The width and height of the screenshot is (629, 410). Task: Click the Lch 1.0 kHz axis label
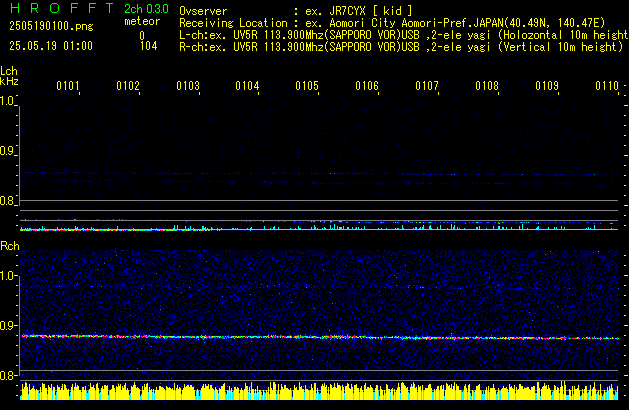[7, 101]
